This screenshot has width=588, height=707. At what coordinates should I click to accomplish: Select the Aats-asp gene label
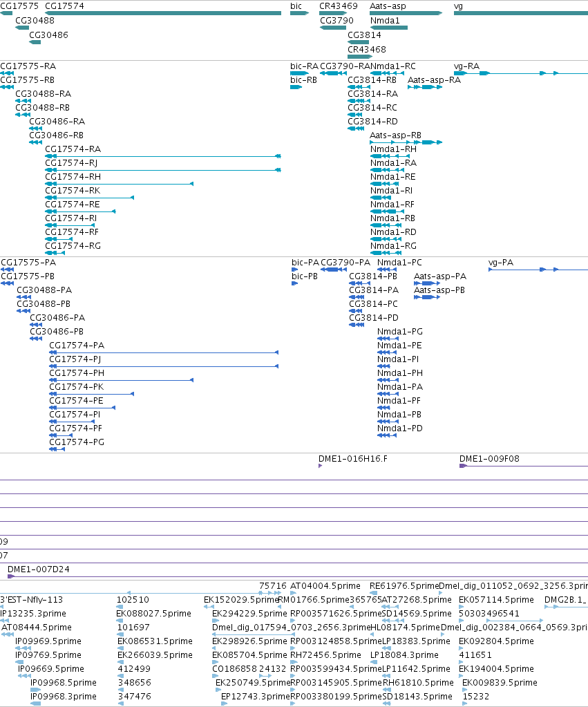pos(388,6)
